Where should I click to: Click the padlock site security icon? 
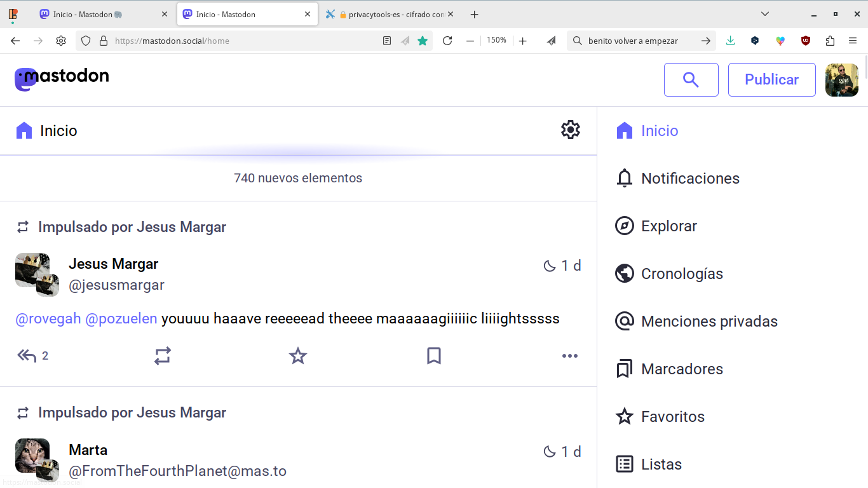click(x=103, y=41)
